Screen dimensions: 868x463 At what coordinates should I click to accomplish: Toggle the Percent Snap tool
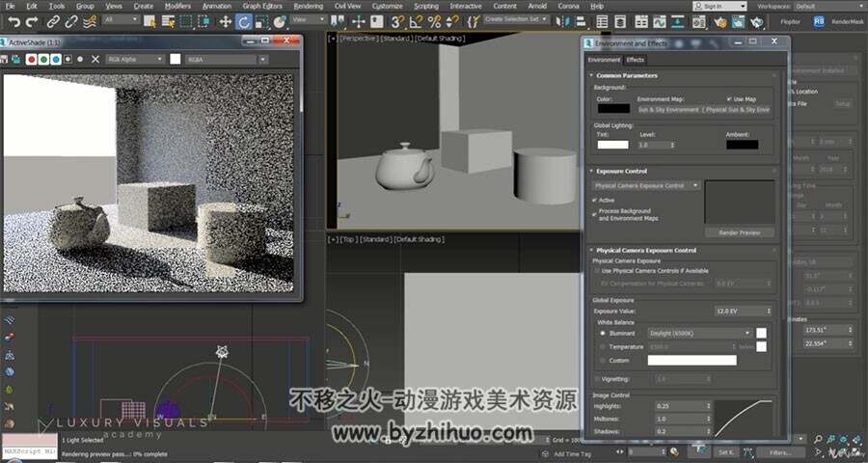point(435,21)
